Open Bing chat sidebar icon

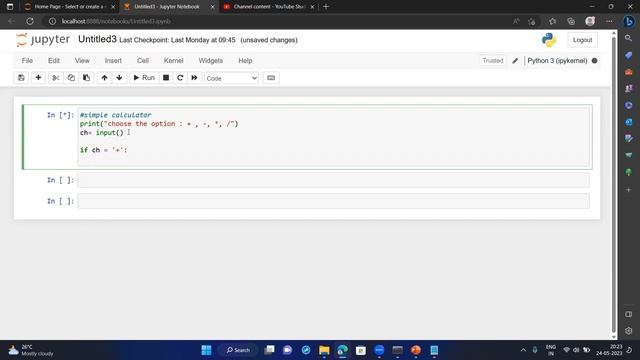[629, 21]
